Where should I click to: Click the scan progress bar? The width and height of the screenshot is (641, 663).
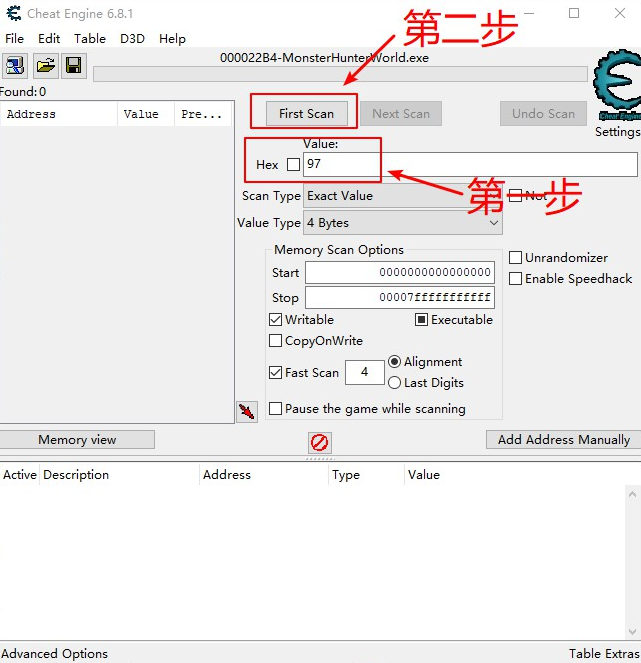coord(340,74)
